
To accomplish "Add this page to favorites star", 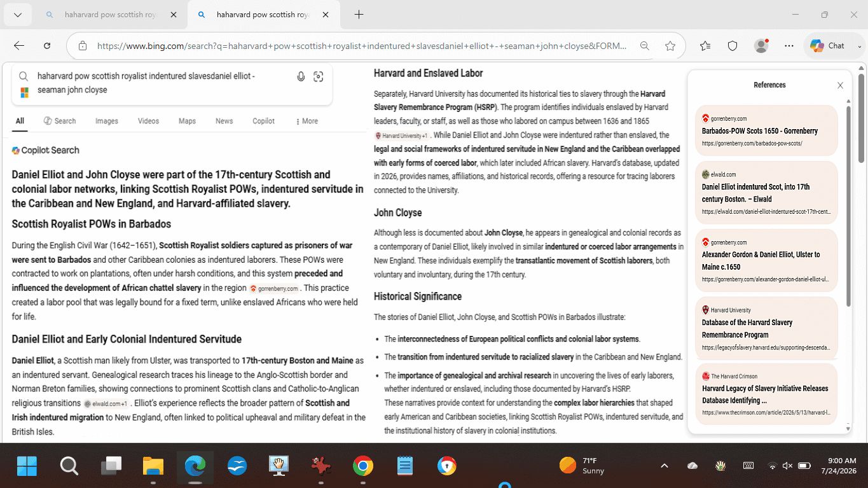I will coord(670,46).
